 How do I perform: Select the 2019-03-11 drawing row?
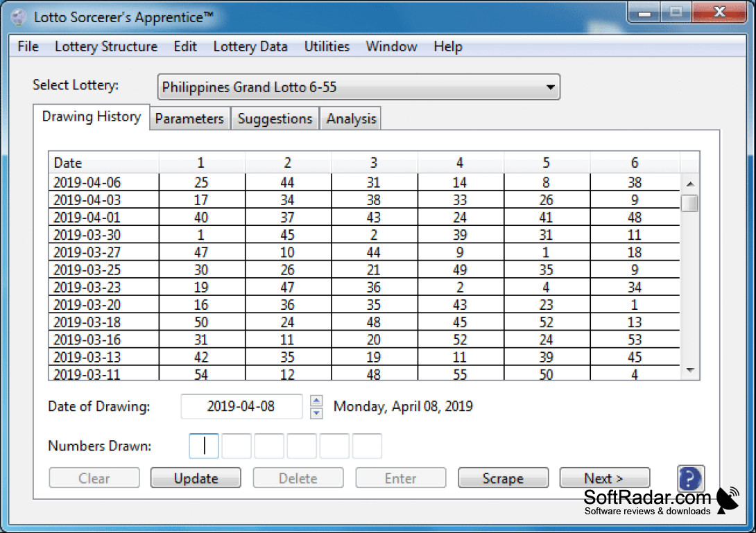click(x=364, y=373)
